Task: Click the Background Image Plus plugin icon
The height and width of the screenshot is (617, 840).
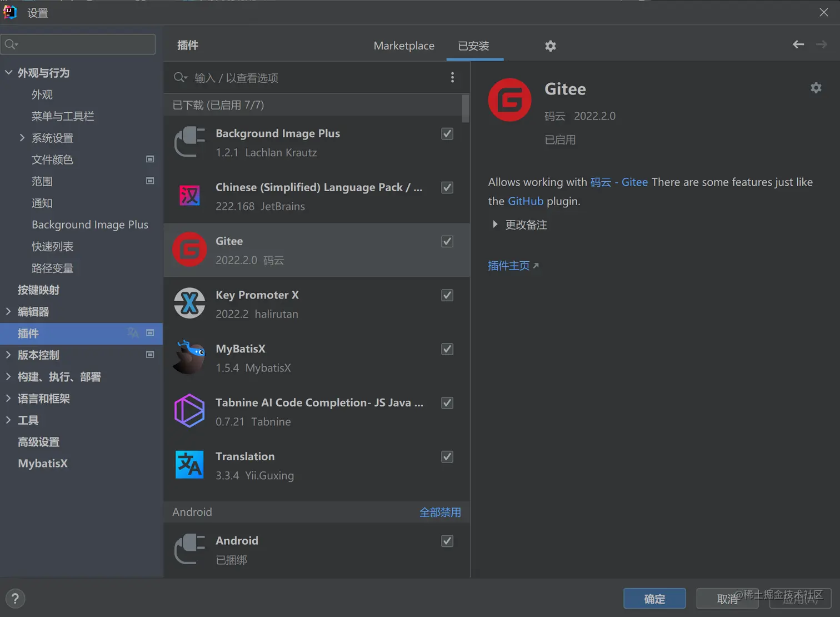Action: point(189,142)
